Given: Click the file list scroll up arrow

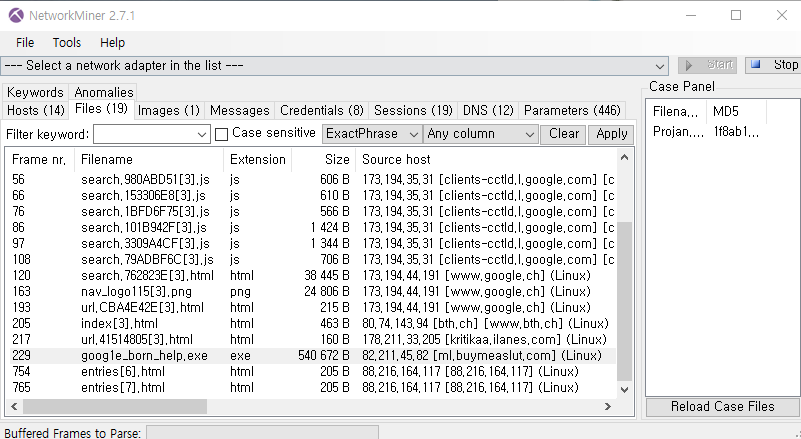Looking at the screenshot, I should coord(624,157).
